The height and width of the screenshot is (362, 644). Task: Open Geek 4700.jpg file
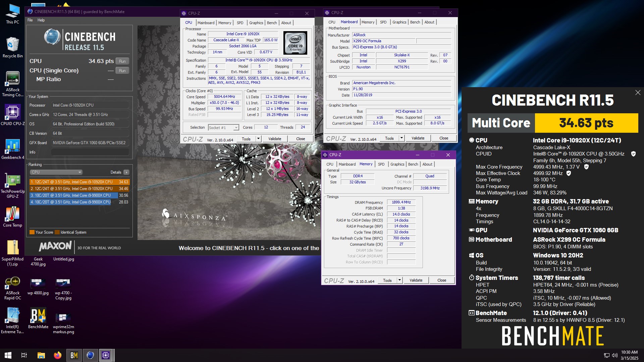(38, 261)
